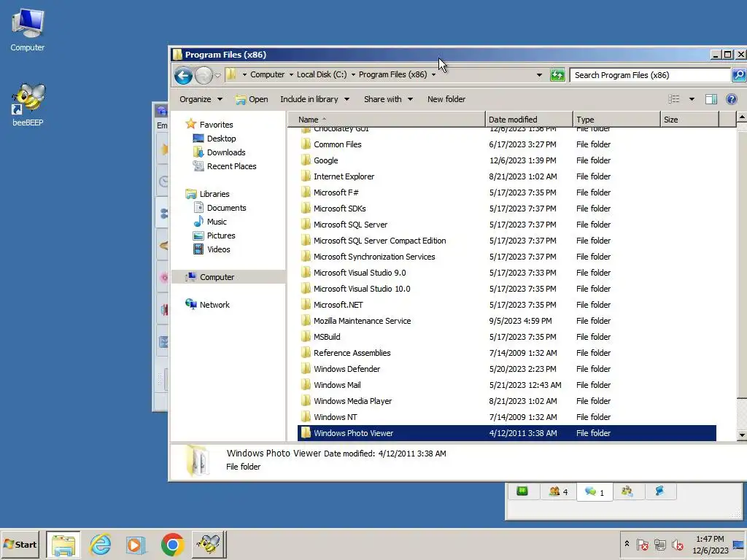Create a New folder
This screenshot has height=560, width=747.
pyautogui.click(x=446, y=99)
